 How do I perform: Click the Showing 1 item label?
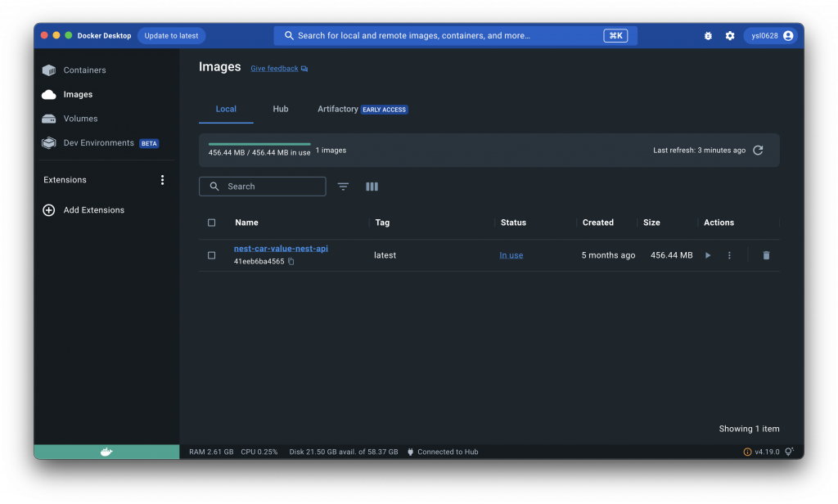coord(749,430)
